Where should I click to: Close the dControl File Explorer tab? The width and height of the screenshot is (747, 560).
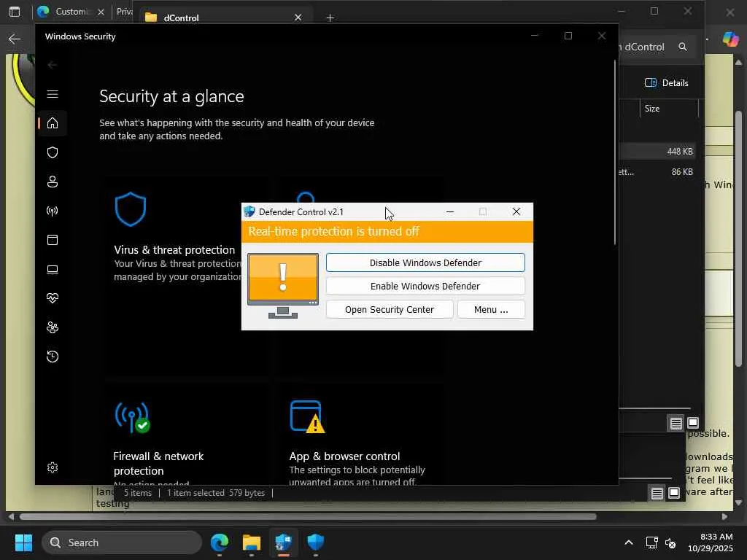298,17
